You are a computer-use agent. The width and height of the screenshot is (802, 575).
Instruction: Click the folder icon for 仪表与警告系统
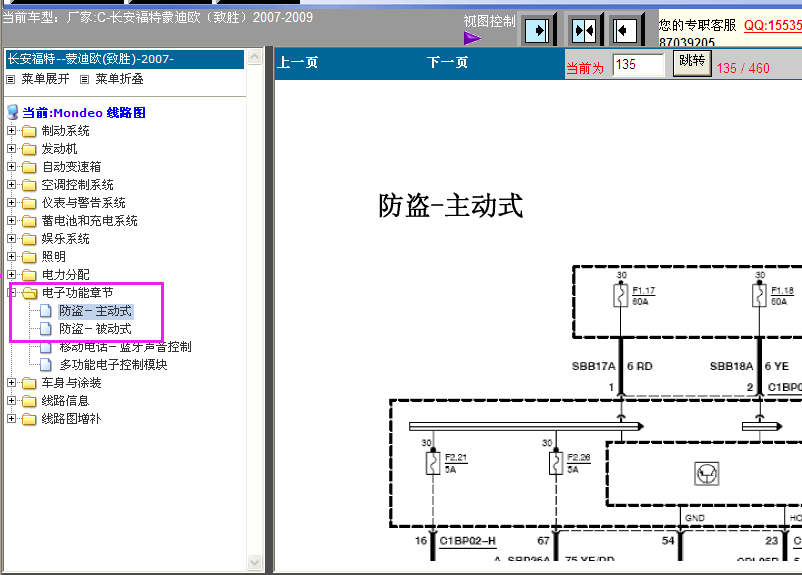click(29, 203)
